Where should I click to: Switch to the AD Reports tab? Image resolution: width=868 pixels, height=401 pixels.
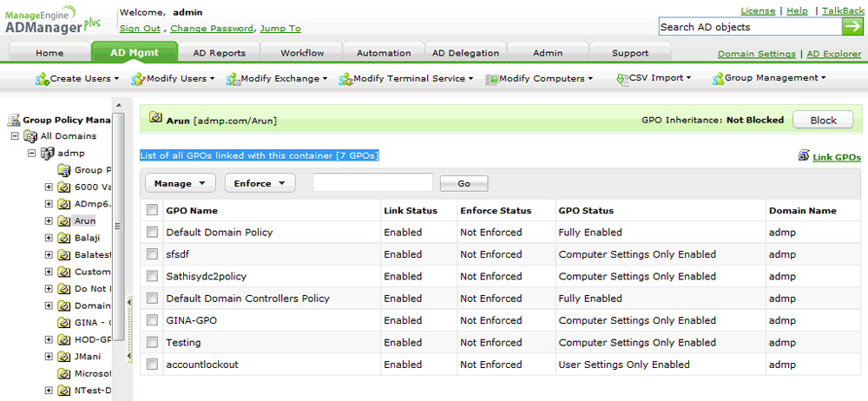click(219, 53)
